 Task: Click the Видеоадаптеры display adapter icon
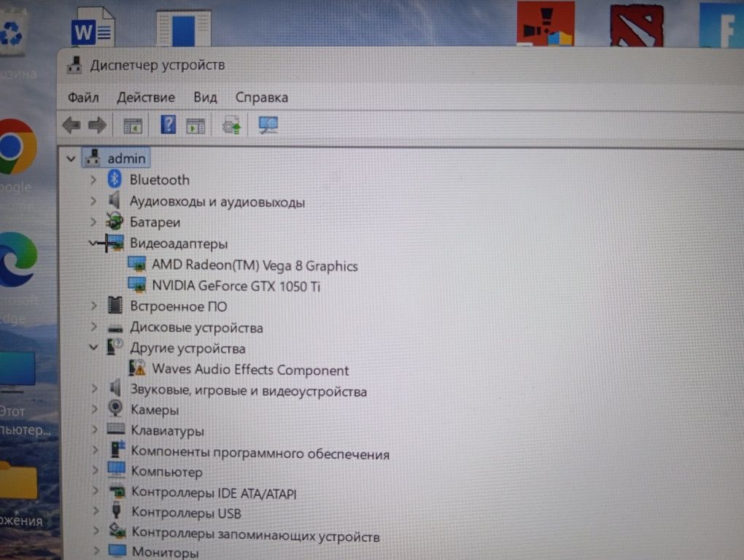115,243
